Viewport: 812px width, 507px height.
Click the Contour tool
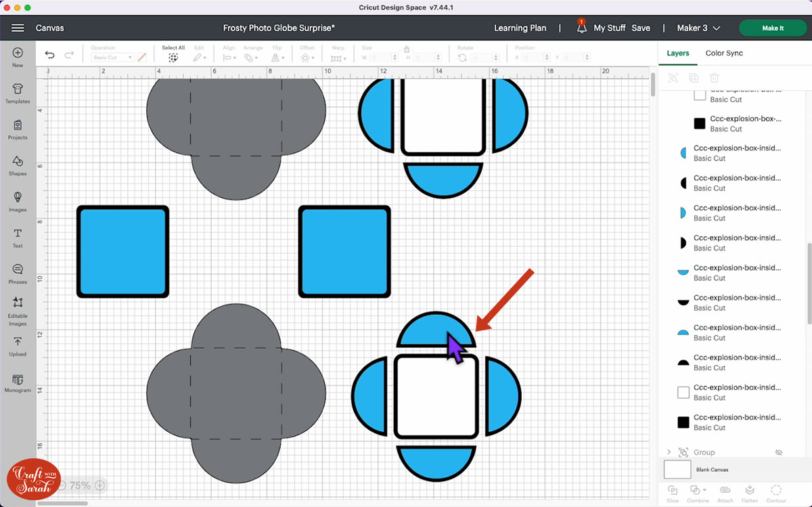click(x=776, y=493)
